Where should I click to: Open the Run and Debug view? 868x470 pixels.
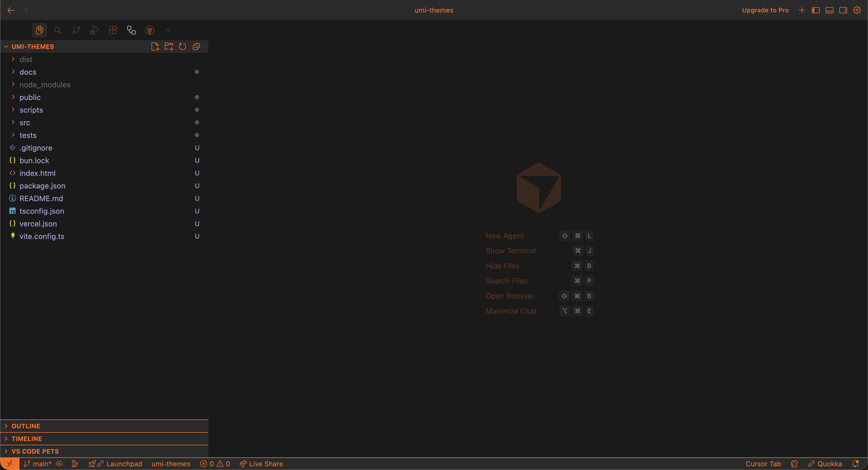pos(94,30)
